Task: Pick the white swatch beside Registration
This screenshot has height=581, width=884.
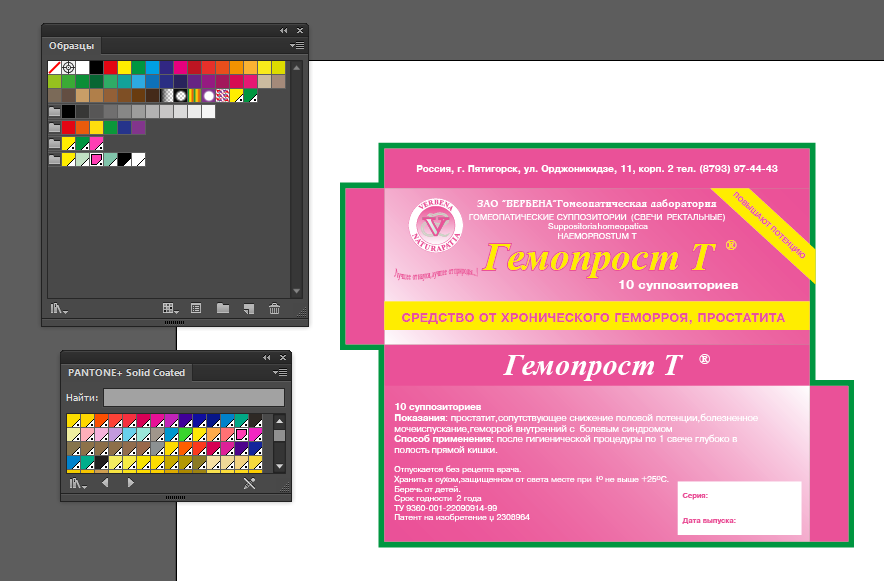Action: pyautogui.click(x=82, y=68)
